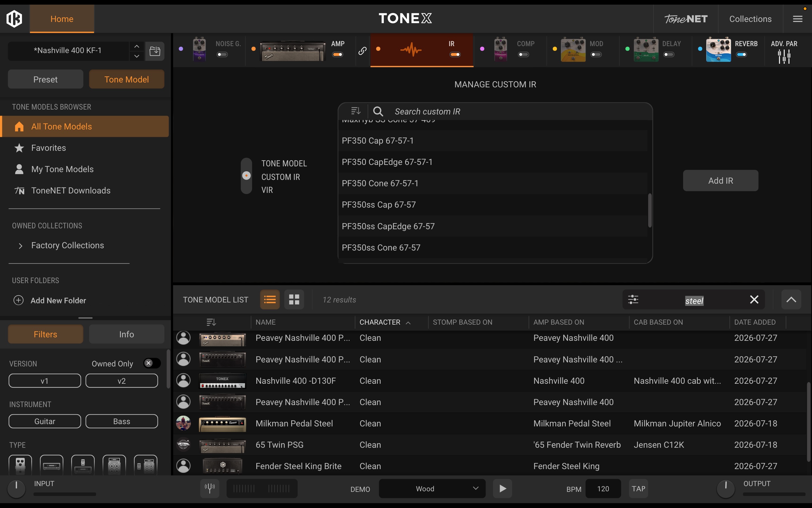Open the Demo 'Wood' dropdown
Screen dimensions: 812x508
(432, 488)
